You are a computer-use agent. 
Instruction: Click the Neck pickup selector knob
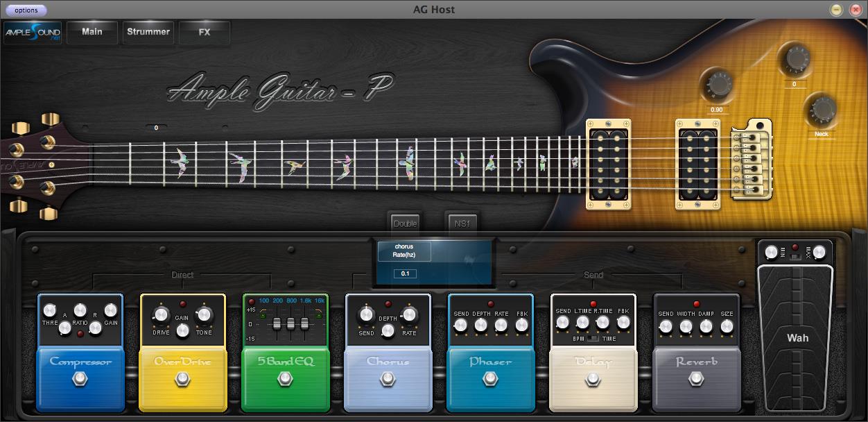pos(822,110)
